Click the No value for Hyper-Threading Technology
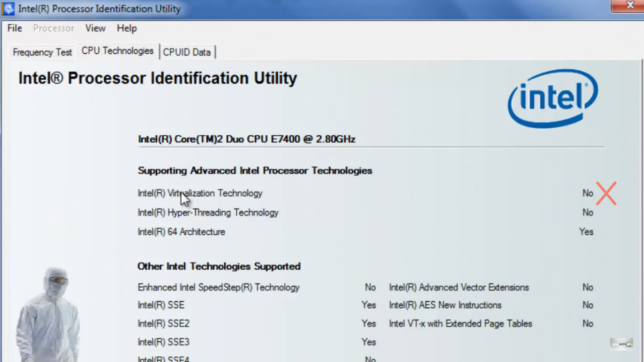The width and height of the screenshot is (644, 362). 588,213
